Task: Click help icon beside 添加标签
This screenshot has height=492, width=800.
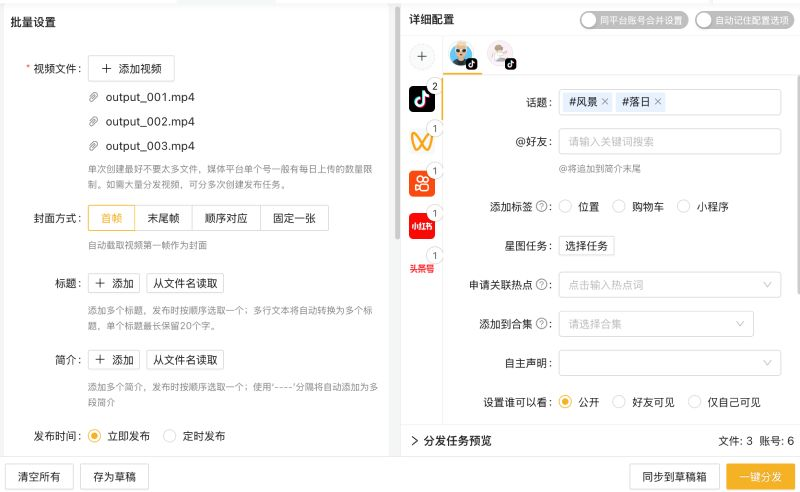Action: 542,206
